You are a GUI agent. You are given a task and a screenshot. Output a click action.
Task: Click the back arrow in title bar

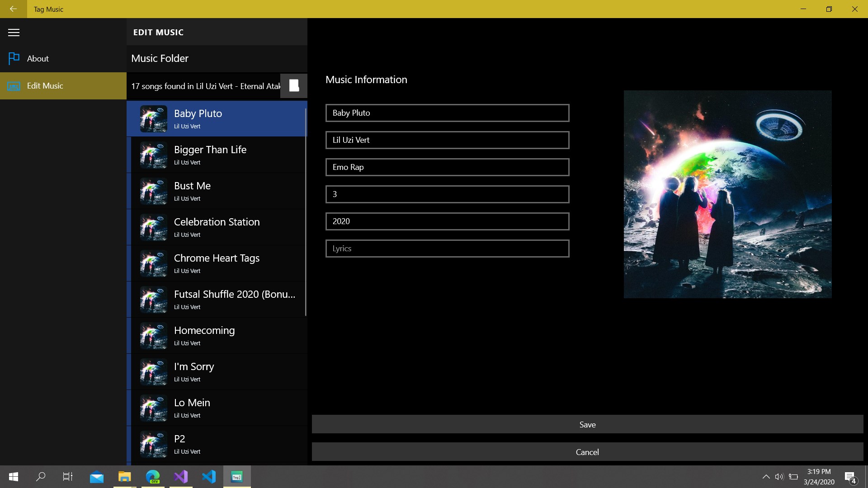pyautogui.click(x=13, y=9)
